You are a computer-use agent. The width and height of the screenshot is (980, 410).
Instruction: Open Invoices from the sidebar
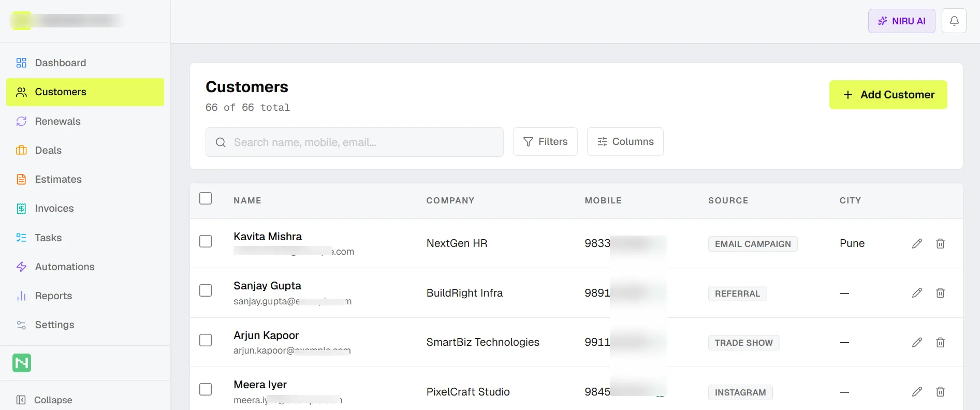tap(85, 208)
